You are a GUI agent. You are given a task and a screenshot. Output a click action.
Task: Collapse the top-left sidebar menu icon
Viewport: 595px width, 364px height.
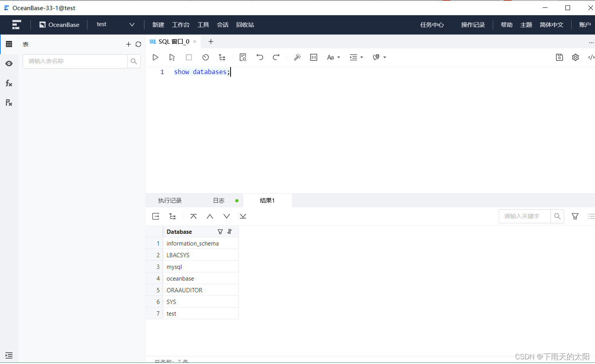coord(16,25)
